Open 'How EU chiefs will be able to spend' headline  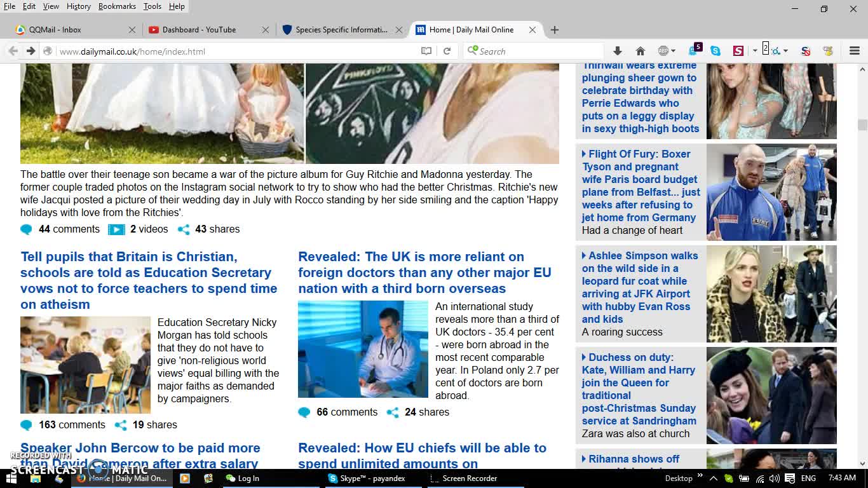coord(422,456)
